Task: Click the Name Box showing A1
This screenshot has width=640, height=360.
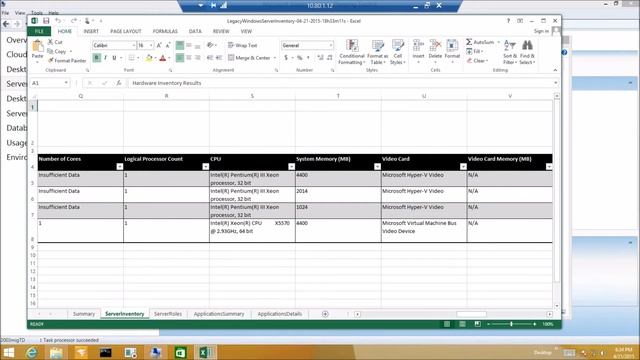Action: point(49,83)
